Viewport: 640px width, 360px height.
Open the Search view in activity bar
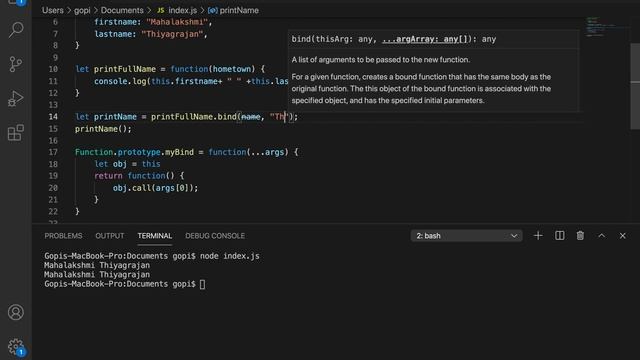tap(16, 29)
